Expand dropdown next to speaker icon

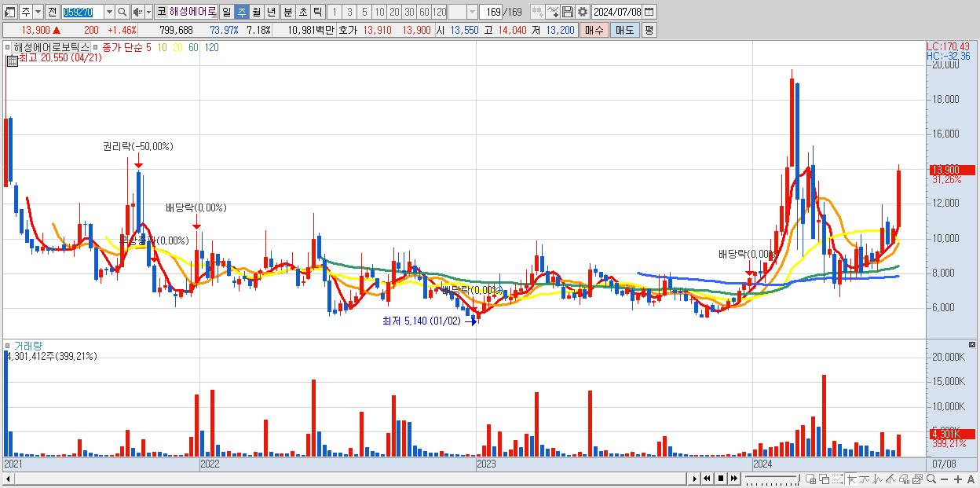point(148,12)
